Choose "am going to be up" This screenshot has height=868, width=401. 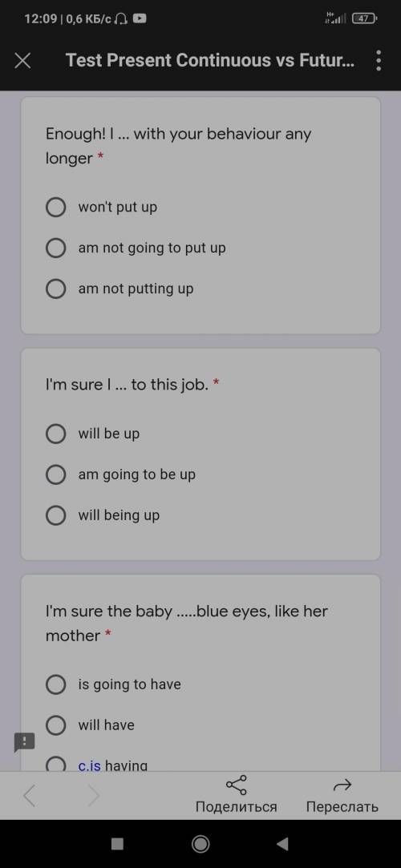(121, 474)
